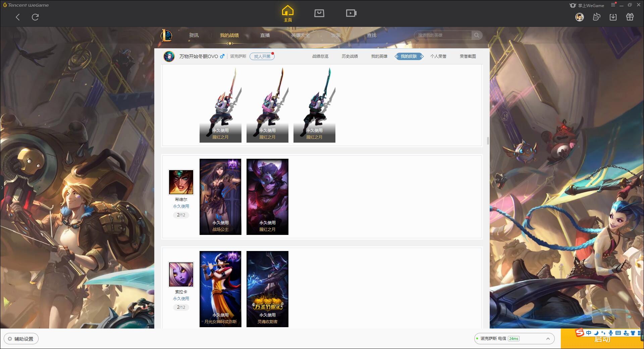Screen dimensions: 644x349
Task: Open the store shop icon
Action: coord(319,13)
